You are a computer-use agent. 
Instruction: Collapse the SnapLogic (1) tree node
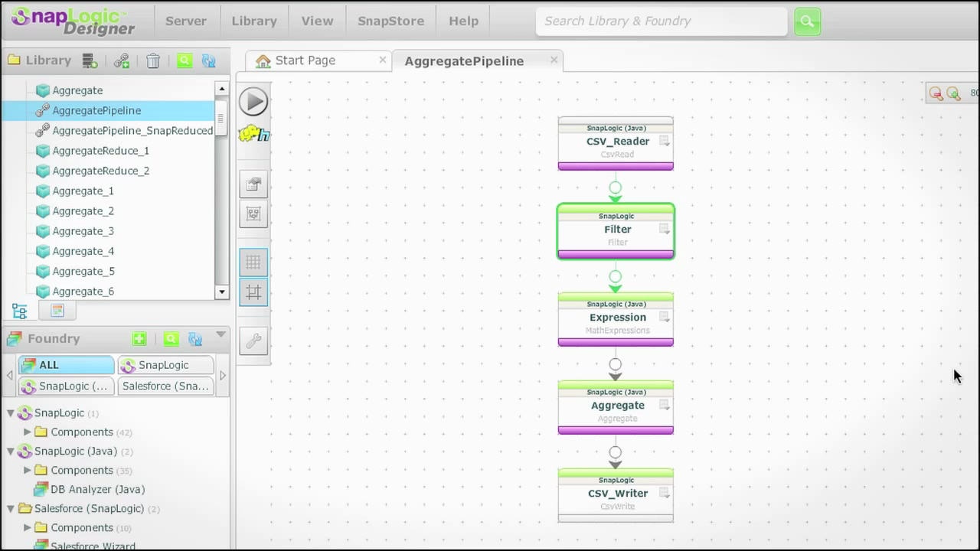tap(11, 412)
